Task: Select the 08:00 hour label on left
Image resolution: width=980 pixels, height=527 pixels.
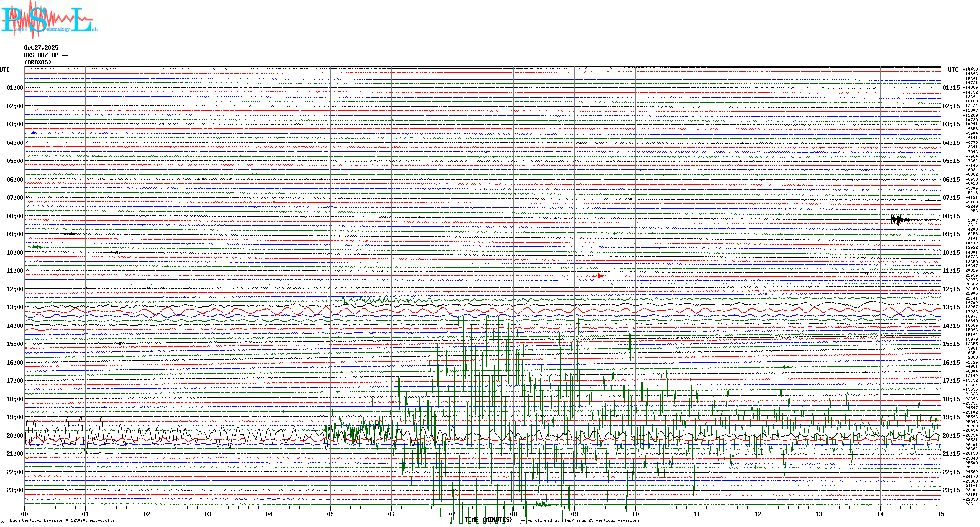Action: coord(15,216)
